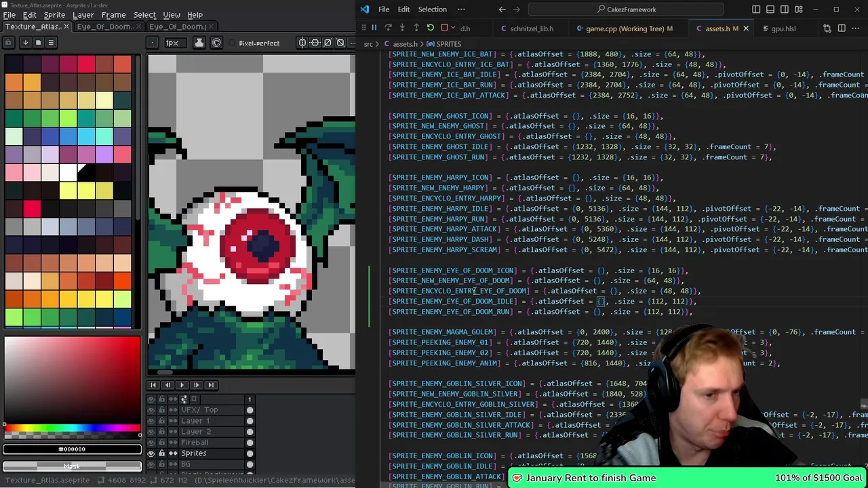This screenshot has height=488, width=868.
Task: Toggle visibility of VFX/ Top layer
Action: coord(151,410)
